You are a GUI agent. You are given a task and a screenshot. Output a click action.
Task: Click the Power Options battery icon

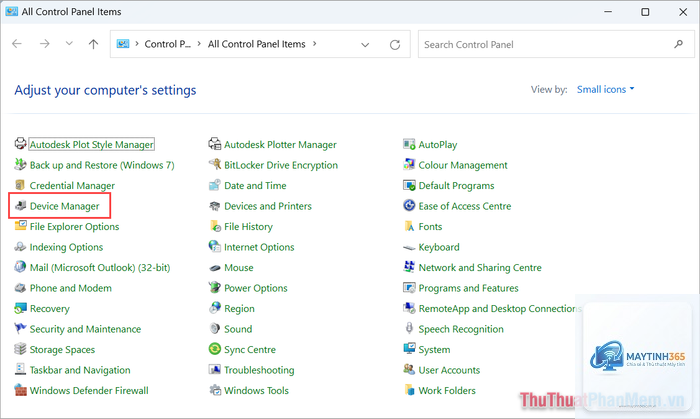pos(215,287)
